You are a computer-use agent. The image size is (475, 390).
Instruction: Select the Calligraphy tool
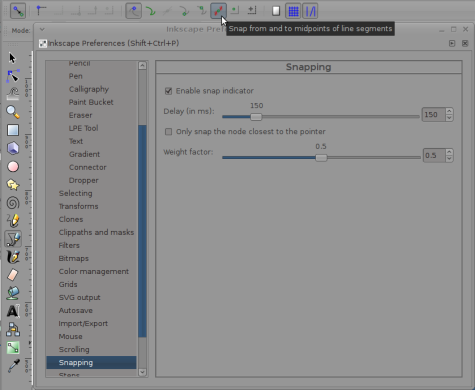(13, 257)
